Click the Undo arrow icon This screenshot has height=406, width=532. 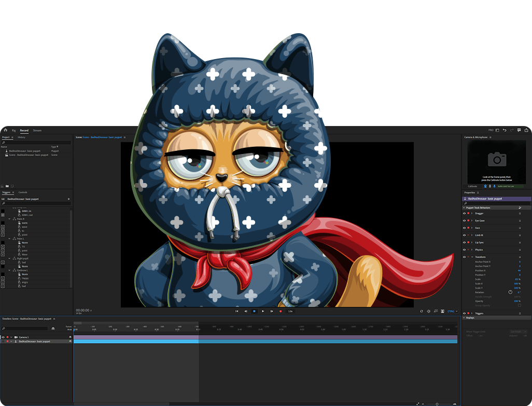[505, 130]
